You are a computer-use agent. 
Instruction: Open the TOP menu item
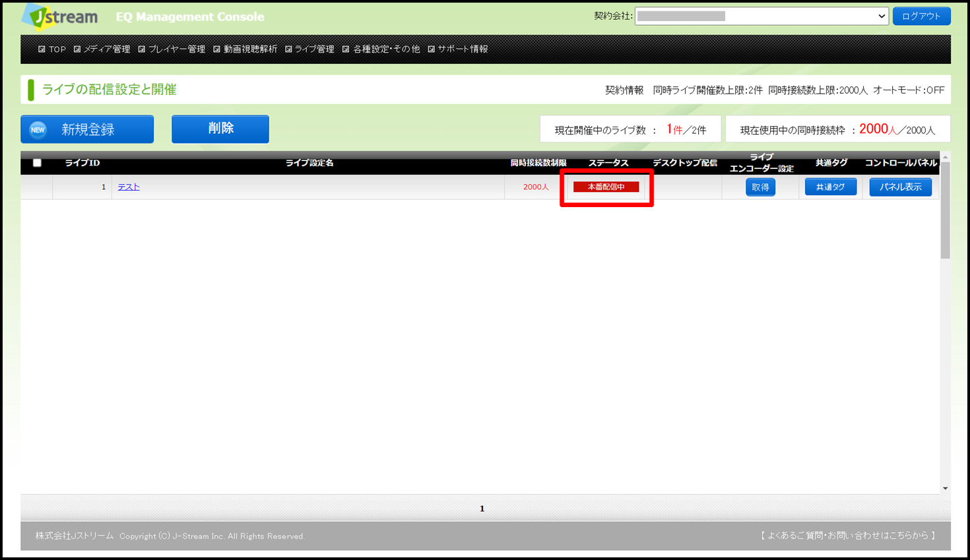point(52,49)
